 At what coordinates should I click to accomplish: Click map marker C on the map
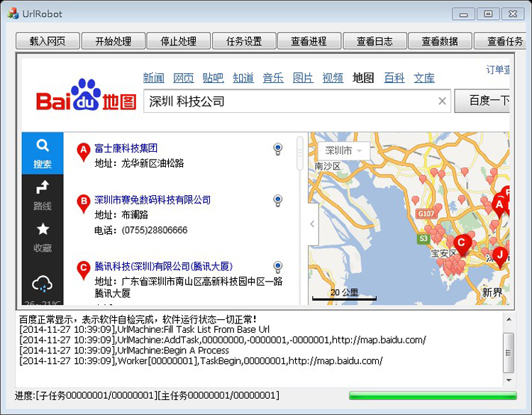pyautogui.click(x=462, y=244)
